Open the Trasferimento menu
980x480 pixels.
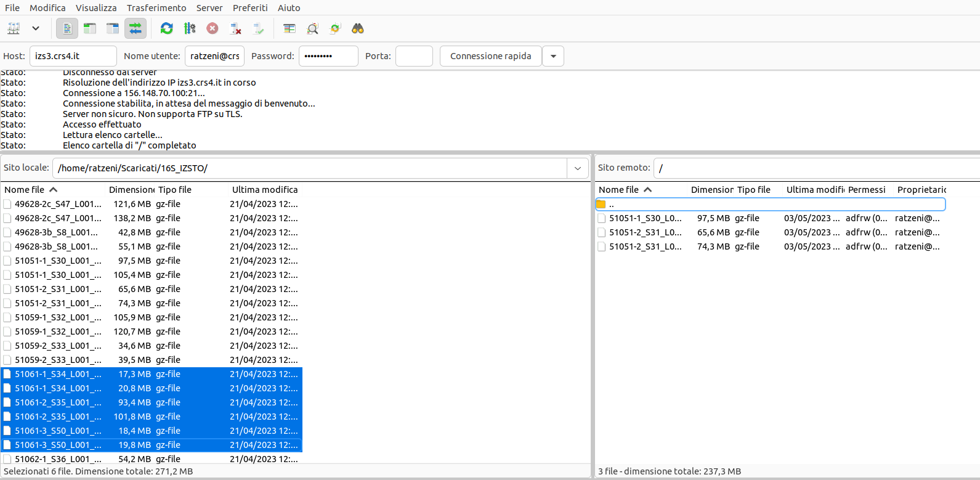click(156, 8)
